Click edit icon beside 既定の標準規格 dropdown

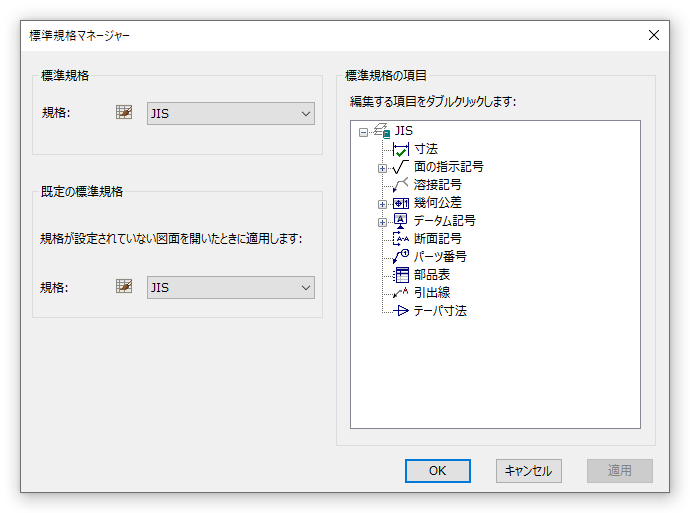tap(124, 286)
